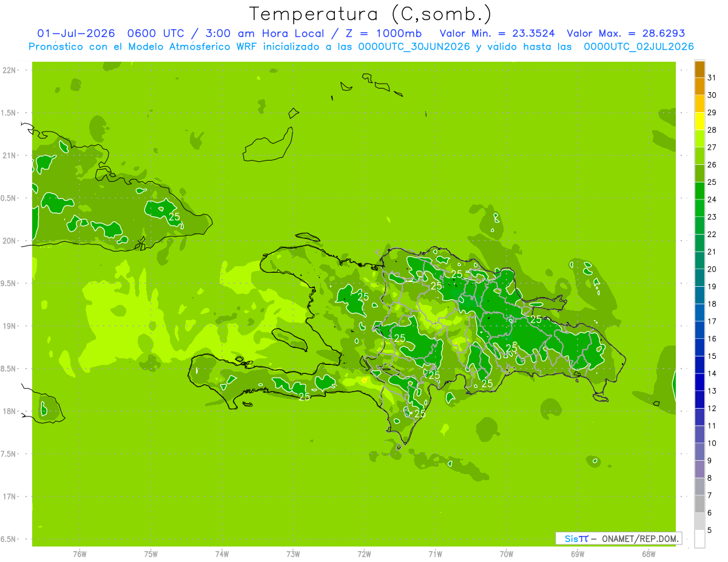Click the 'SisTT – ONAMET/REP.DOM.' credit box
The height and width of the screenshot is (562, 728).
[618, 538]
